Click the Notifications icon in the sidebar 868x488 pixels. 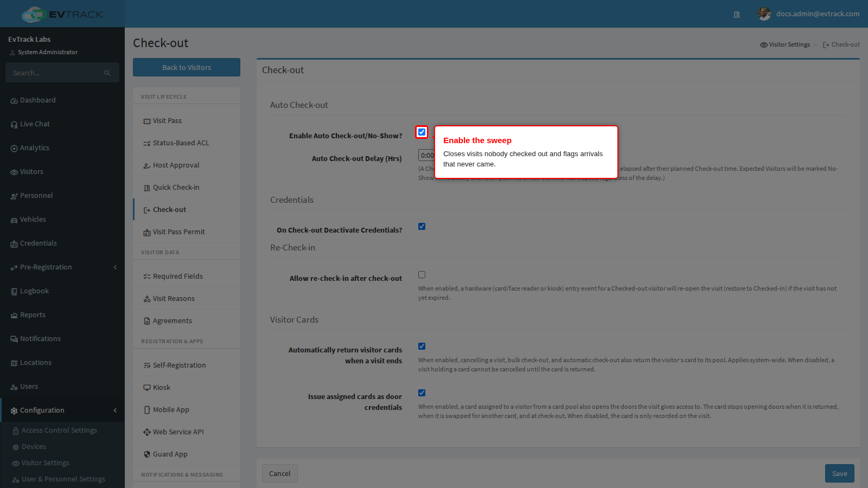(14, 339)
